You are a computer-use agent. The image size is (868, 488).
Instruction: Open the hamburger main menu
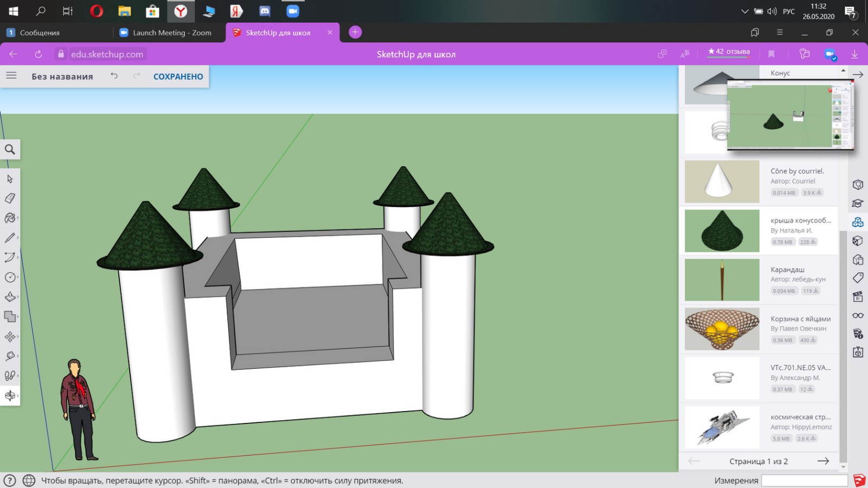click(x=11, y=76)
